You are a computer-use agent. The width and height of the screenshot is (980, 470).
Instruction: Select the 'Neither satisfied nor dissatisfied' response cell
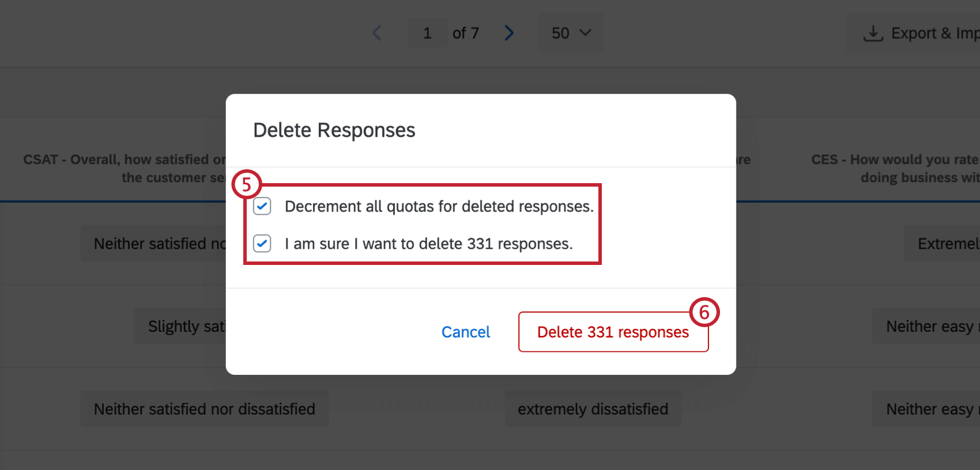[x=204, y=409]
